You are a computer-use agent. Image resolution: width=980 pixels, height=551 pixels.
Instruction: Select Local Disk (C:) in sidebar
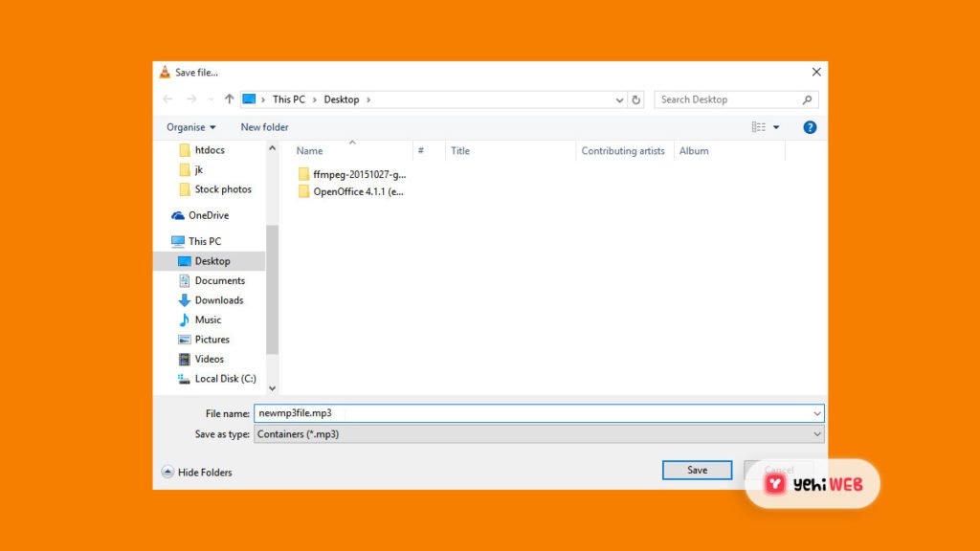click(225, 379)
